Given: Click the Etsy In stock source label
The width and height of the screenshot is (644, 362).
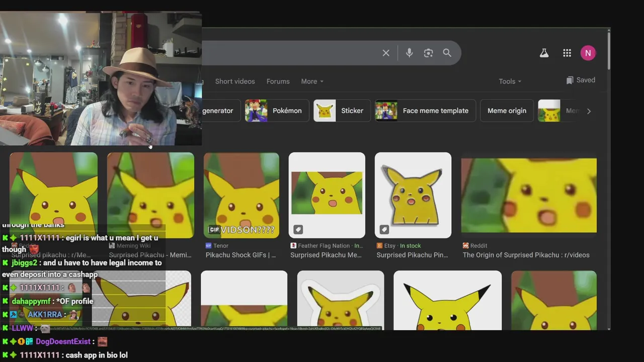Looking at the screenshot, I should coord(398,246).
